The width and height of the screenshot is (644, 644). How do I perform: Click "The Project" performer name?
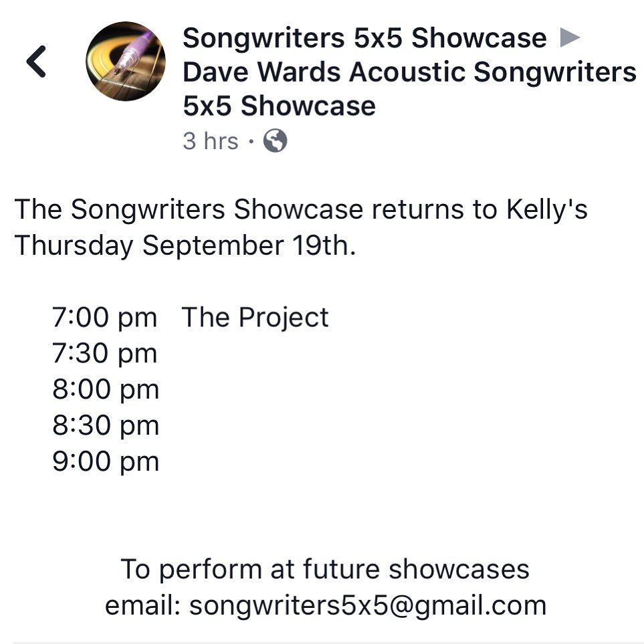pos(255,318)
